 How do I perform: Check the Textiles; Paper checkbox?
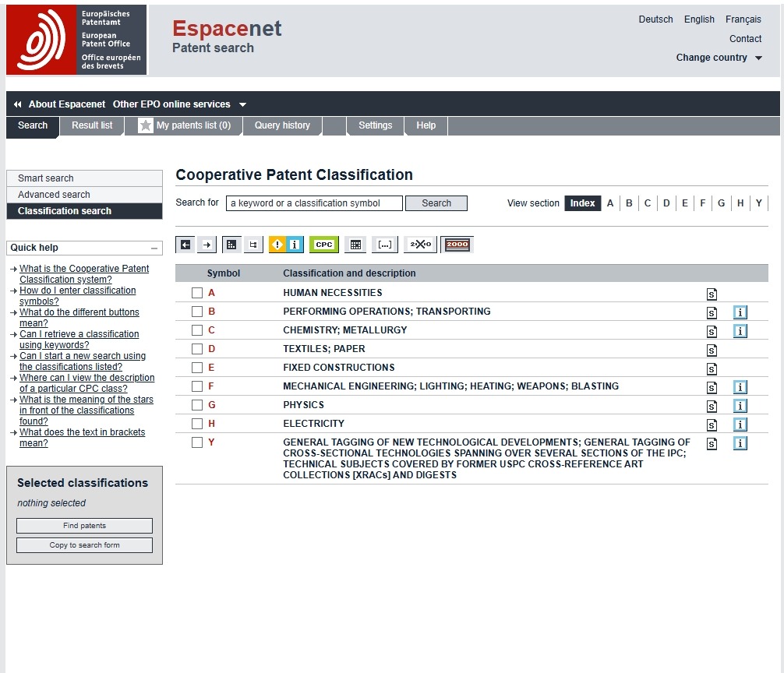click(x=197, y=349)
